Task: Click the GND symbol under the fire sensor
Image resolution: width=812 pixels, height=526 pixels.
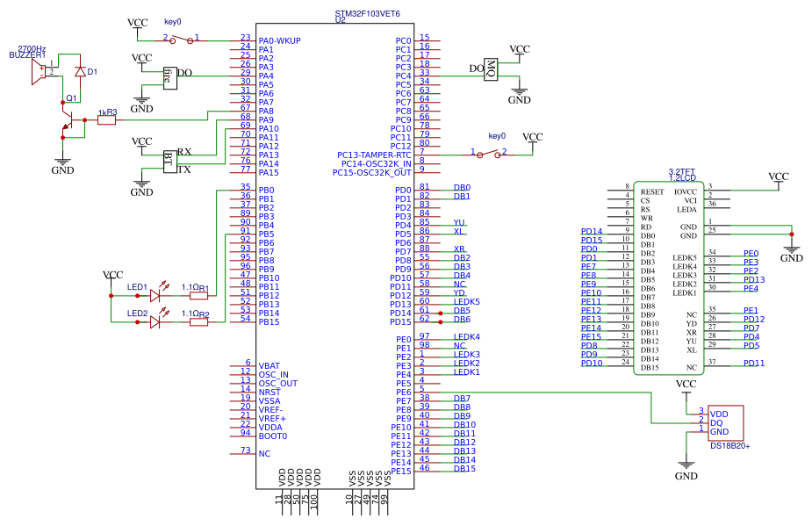Action: 141,104
